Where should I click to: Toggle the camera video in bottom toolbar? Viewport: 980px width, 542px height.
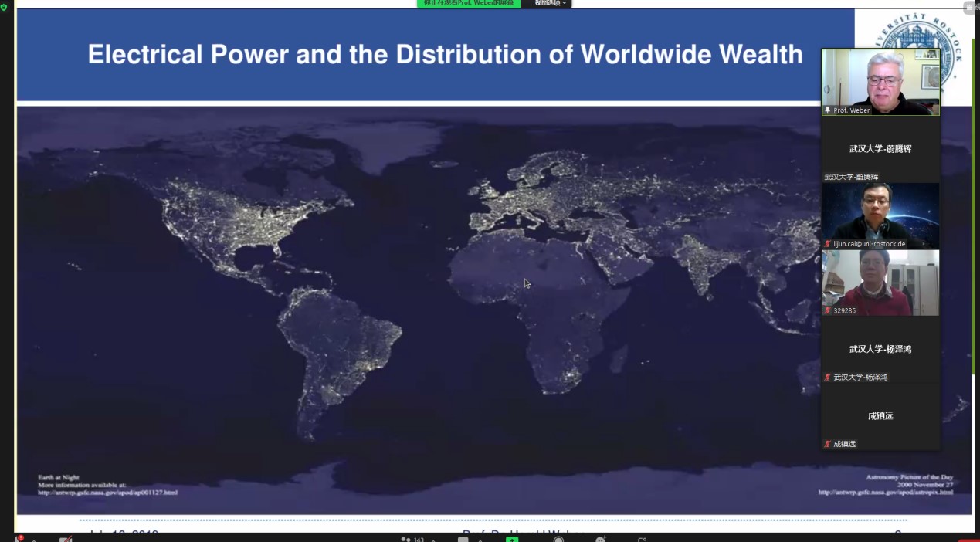click(66, 539)
